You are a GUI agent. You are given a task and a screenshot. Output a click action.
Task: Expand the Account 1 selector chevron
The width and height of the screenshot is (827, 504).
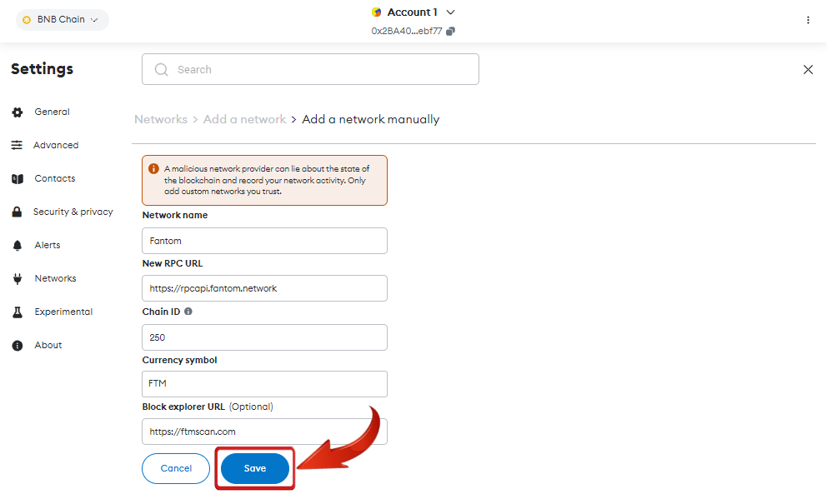click(x=450, y=12)
